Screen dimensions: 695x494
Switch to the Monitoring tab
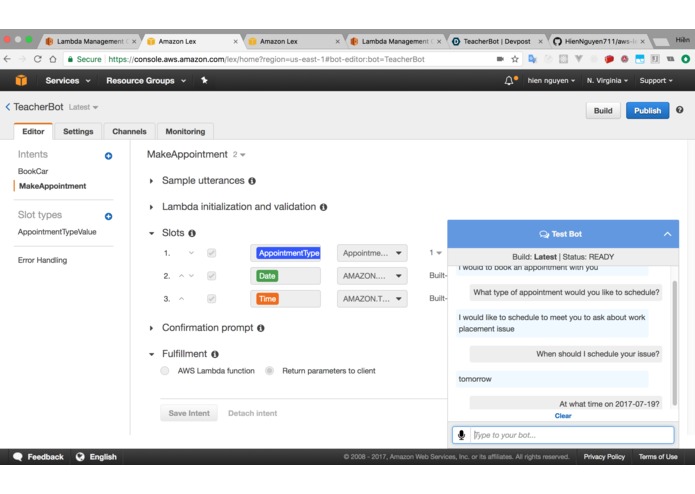pyautogui.click(x=185, y=132)
